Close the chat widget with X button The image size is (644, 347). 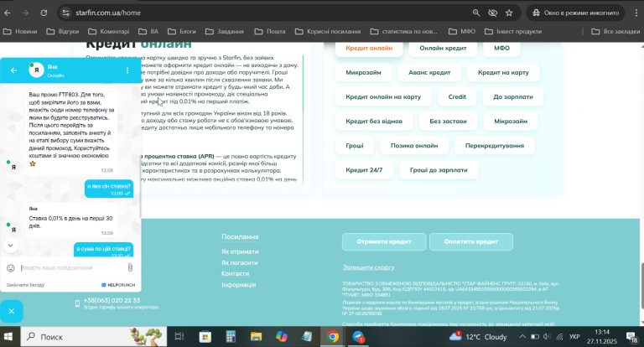pyautogui.click(x=12, y=311)
